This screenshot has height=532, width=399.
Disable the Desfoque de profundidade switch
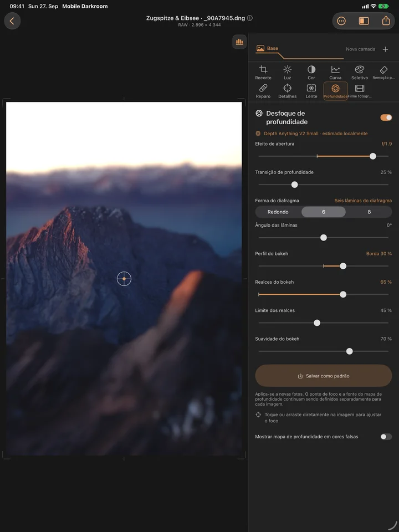tap(386, 117)
